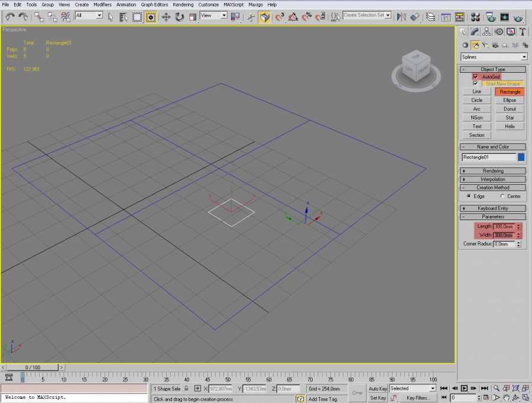Image resolution: width=532 pixels, height=403 pixels.
Task: Click the Circle shape button
Action: point(476,101)
